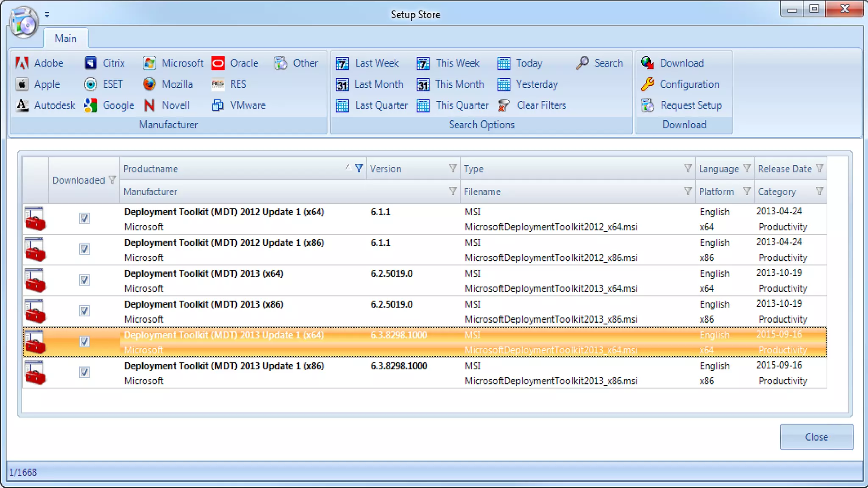
Task: Filter setups by Last Quarter icon
Action: coord(342,105)
